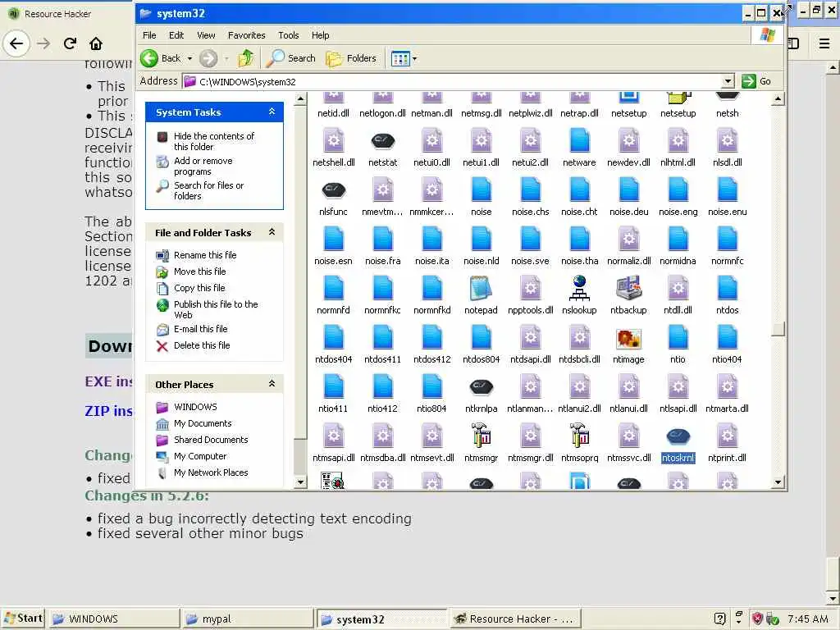This screenshot has width=840, height=630.
Task: Open the Address bar dropdown arrow
Action: (x=727, y=81)
